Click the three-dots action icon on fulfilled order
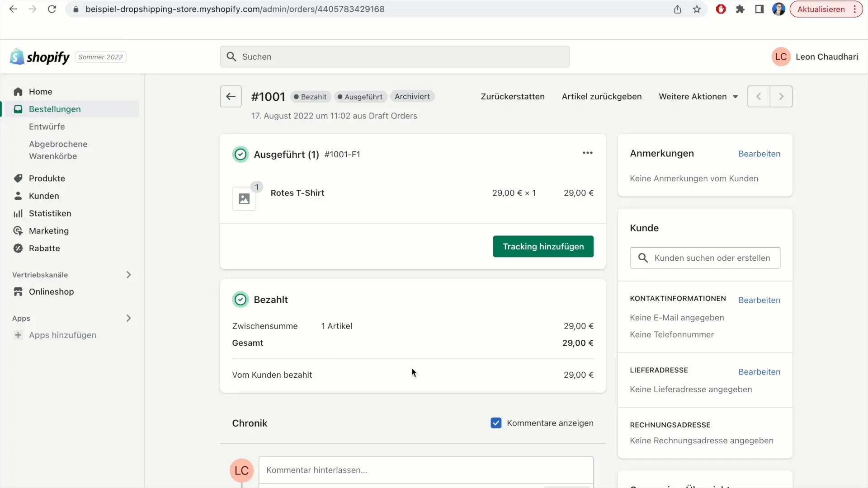This screenshot has height=488, width=868. click(587, 153)
